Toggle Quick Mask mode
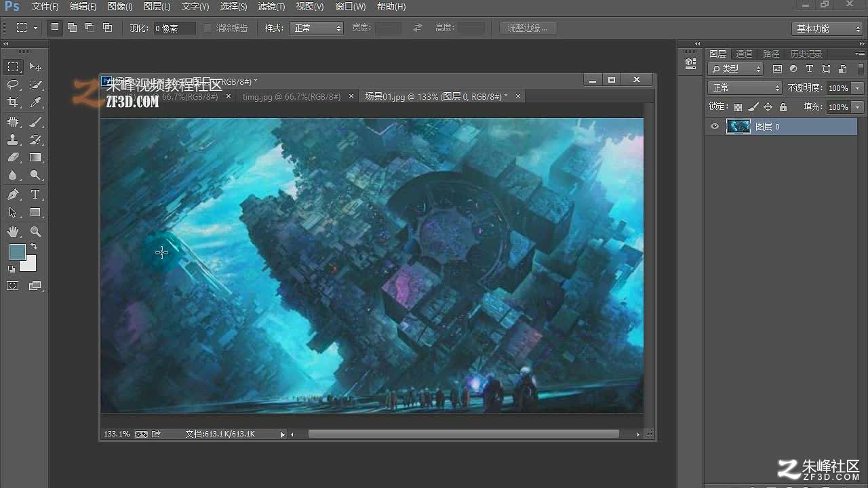Viewport: 868px width, 488px height. point(13,286)
